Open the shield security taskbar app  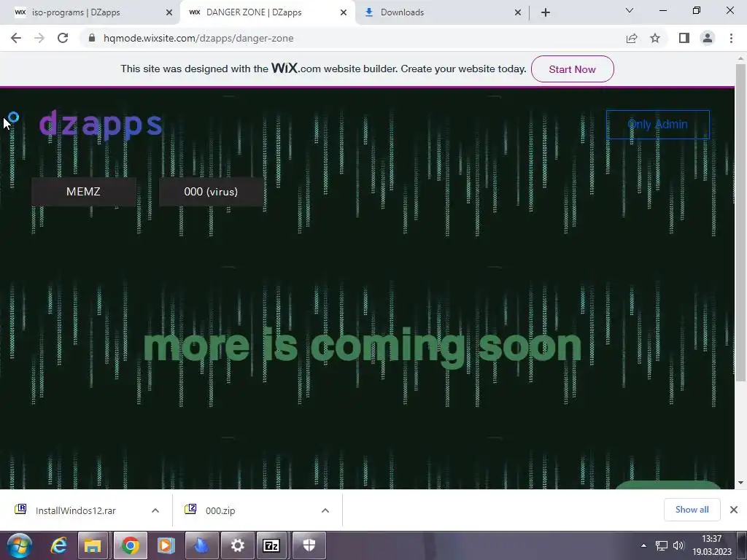[x=309, y=545]
